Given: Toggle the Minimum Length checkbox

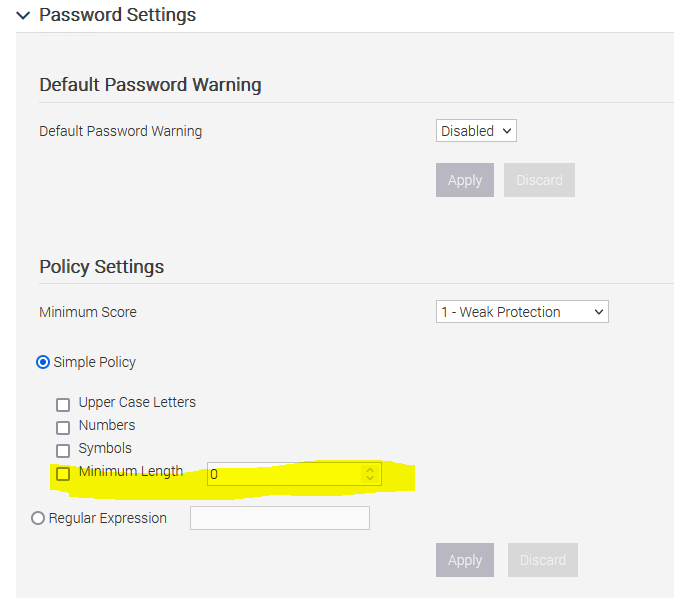Looking at the screenshot, I should click(x=63, y=473).
